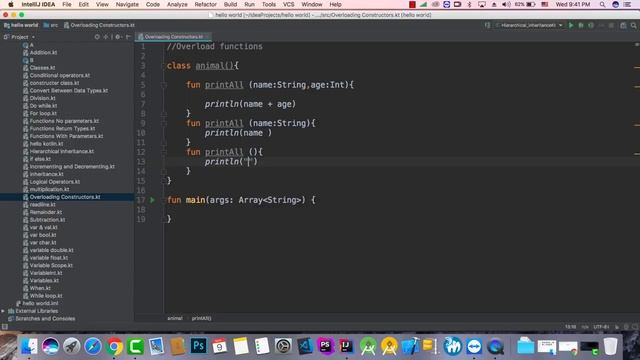Image resolution: width=640 pixels, height=360 pixels.
Task: Click the Locate/Scroll from source target icon
Action: click(97, 37)
